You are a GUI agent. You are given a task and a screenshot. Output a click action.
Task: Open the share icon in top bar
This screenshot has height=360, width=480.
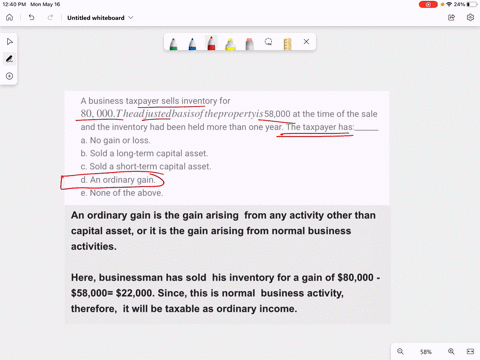(x=451, y=17)
